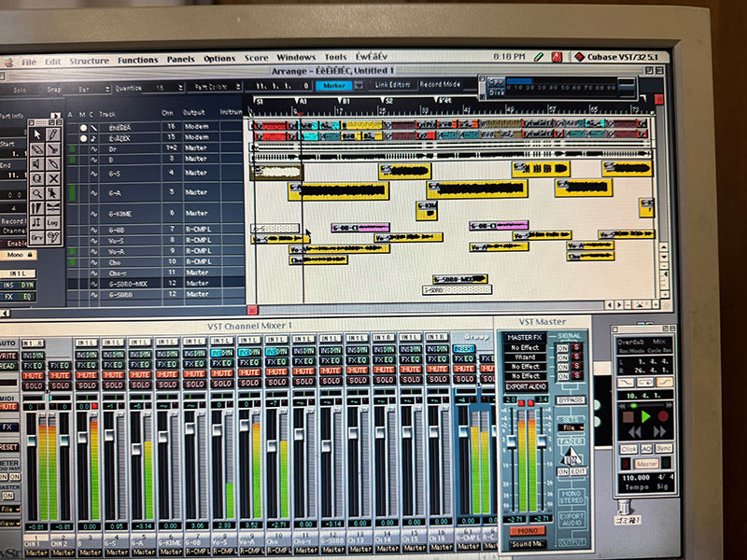The height and width of the screenshot is (560, 747).
Task: Mute the G-KIME mixer channel
Action: click(x=167, y=375)
